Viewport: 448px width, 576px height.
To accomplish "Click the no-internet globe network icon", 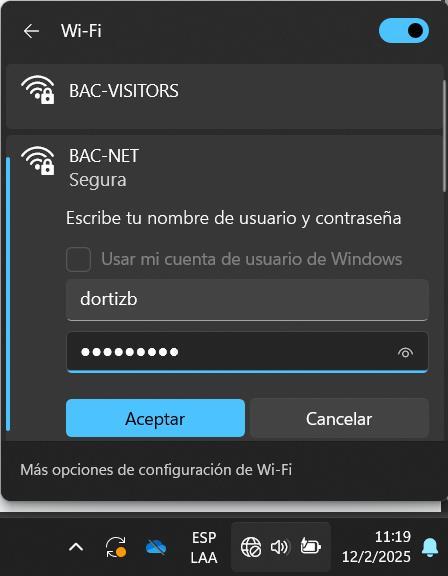I will pyautogui.click(x=251, y=547).
